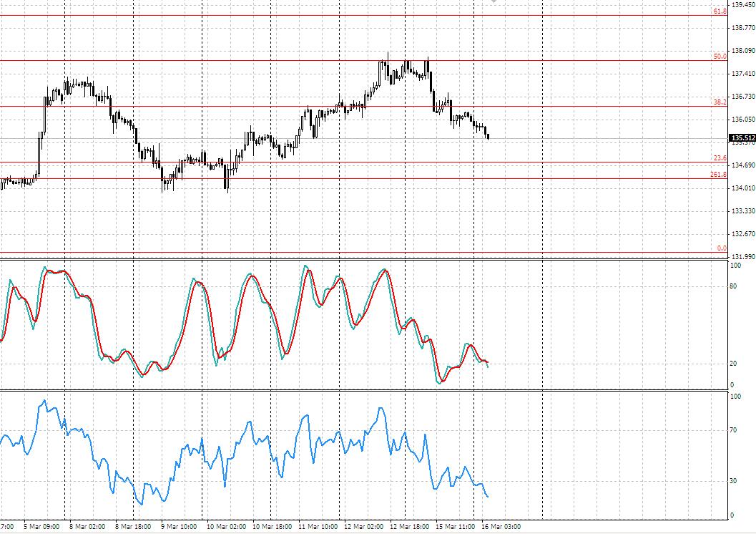Click the 261.8 Fibonacci extension label

717,175
